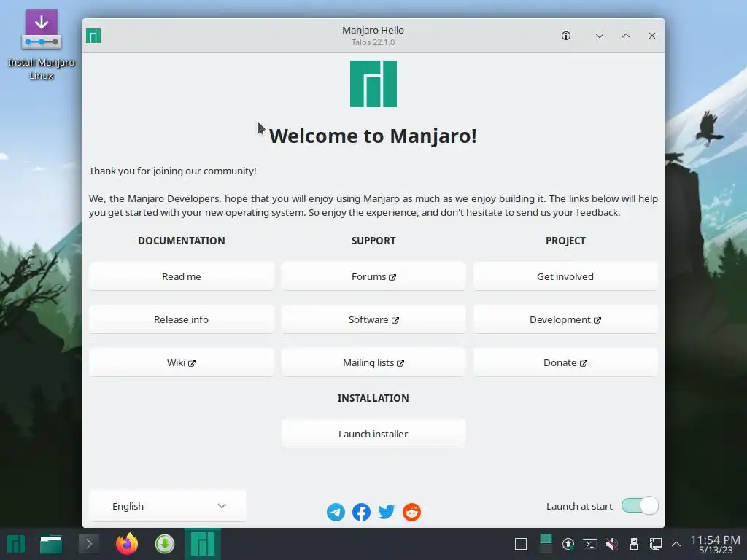Open the English language dropdown
This screenshot has height=560, width=747.
click(x=168, y=506)
